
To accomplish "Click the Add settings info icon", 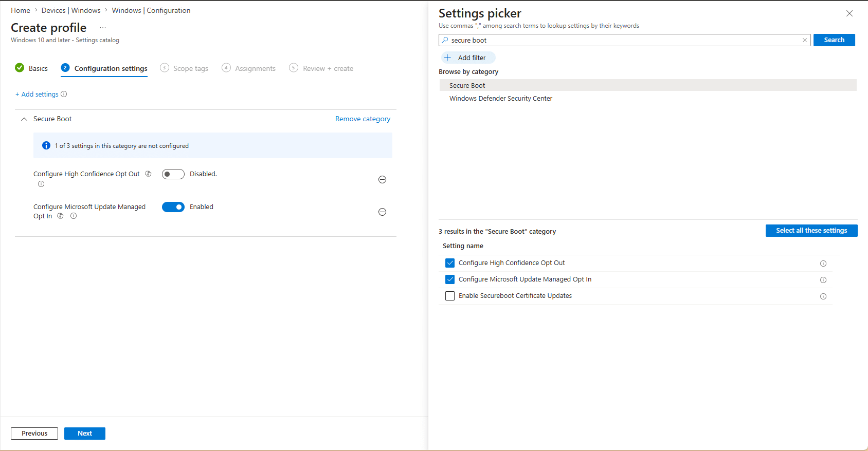I will pos(64,94).
